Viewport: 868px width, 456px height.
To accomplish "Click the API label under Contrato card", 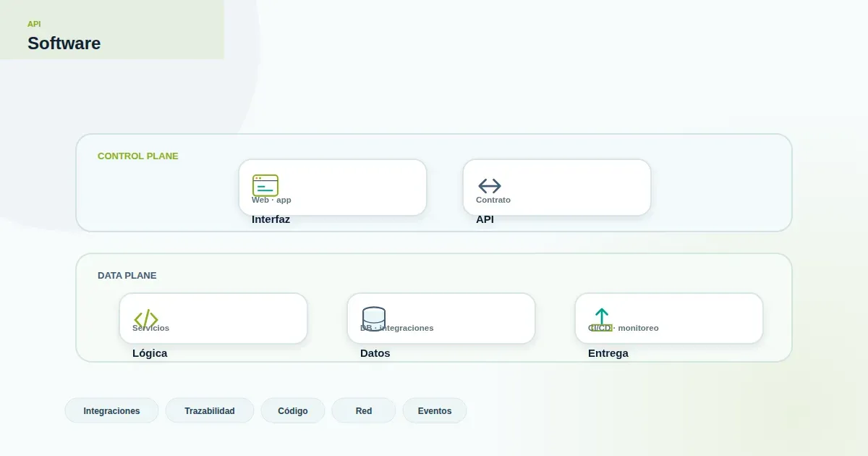I will coord(485,219).
